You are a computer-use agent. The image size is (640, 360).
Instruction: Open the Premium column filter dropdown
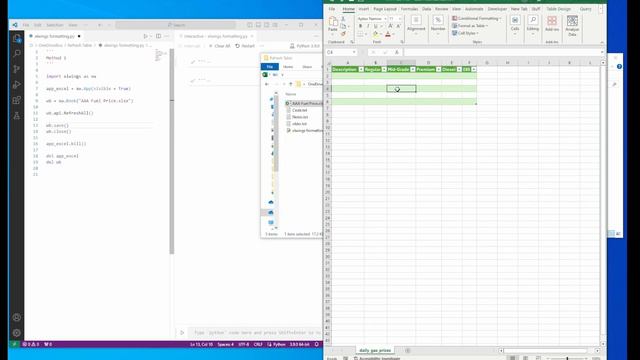point(438,69)
